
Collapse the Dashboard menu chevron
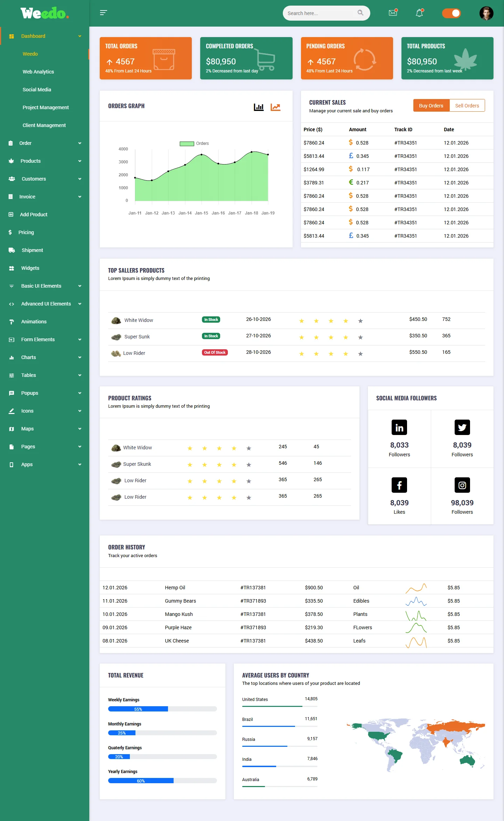pos(80,36)
